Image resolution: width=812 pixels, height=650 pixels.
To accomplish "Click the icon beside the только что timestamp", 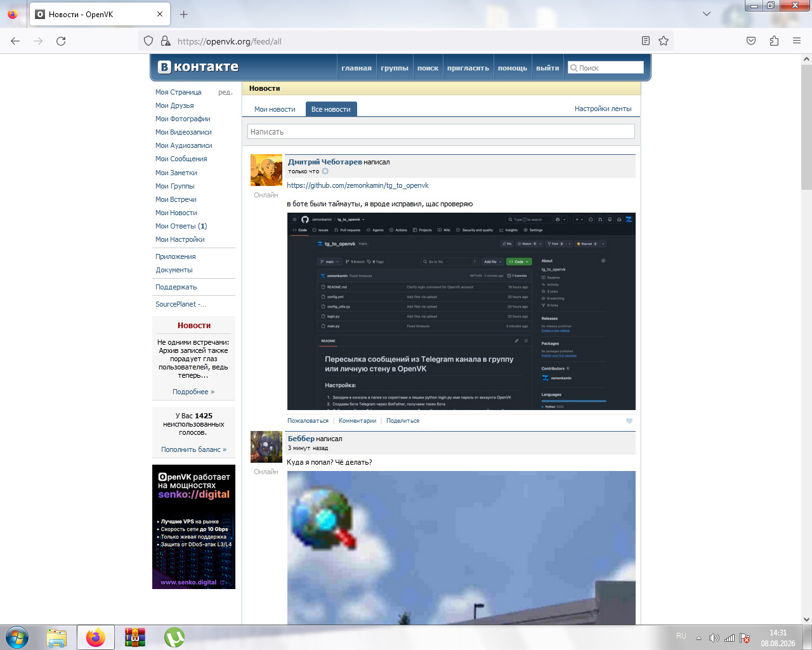I will (325, 171).
